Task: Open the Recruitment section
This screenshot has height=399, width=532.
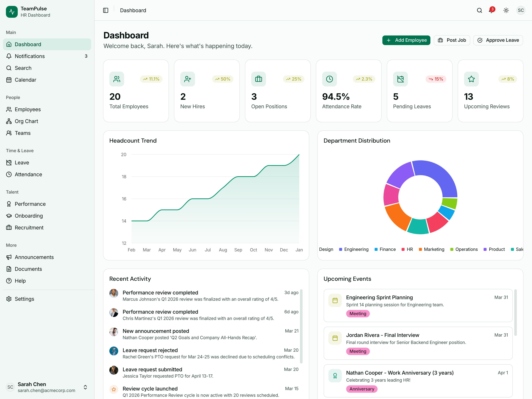Action: (29, 227)
